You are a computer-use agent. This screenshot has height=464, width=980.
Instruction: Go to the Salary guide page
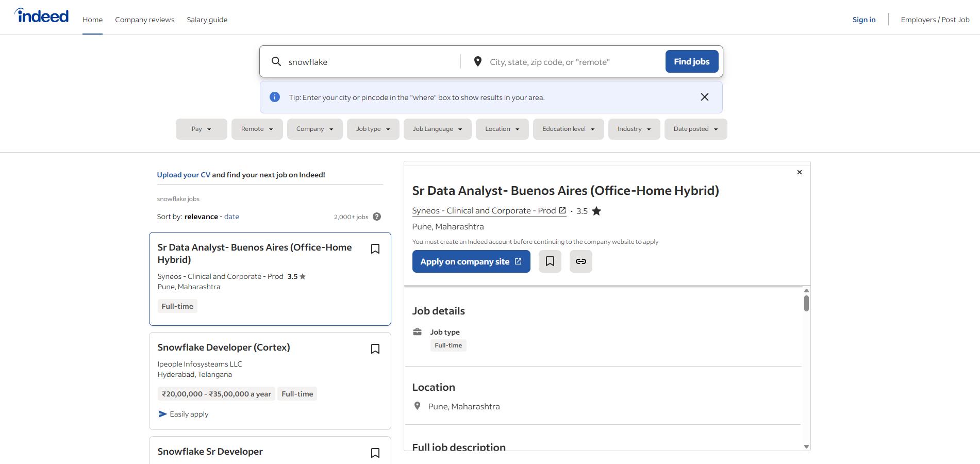(x=207, y=20)
